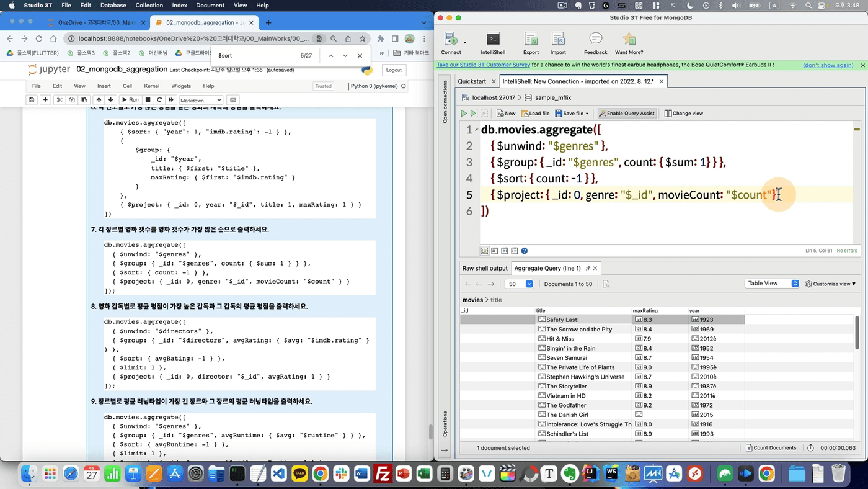This screenshot has width=868, height=489.
Task: Run the entire script with the green play icon
Action: click(464, 114)
